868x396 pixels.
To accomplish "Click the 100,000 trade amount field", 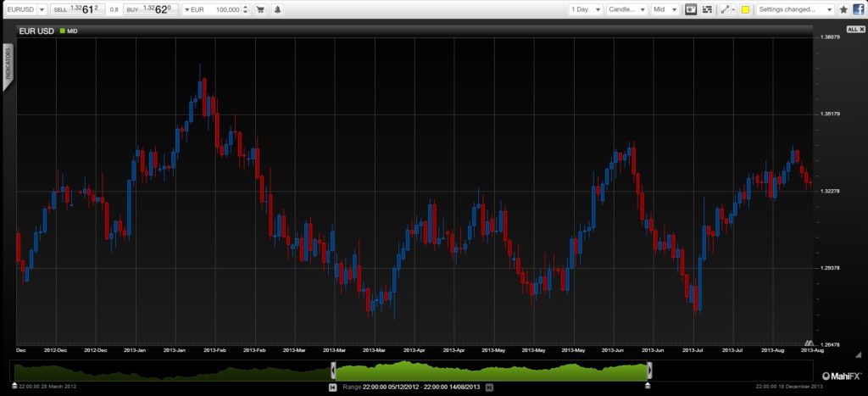I will (x=227, y=9).
